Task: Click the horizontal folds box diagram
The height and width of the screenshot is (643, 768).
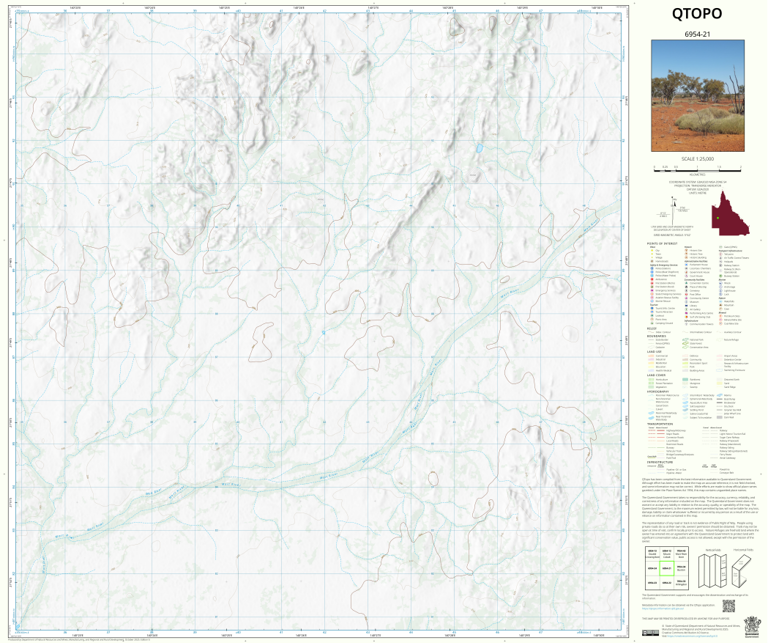Action: coord(744,571)
